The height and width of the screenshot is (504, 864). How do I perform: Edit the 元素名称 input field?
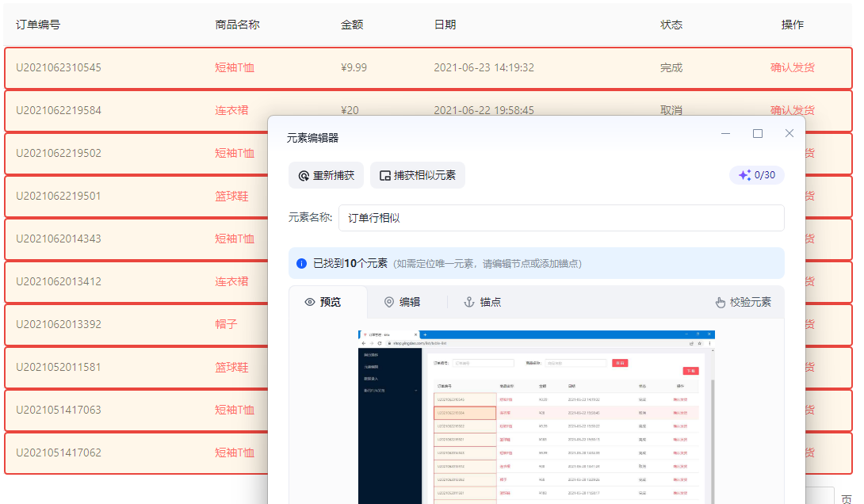561,218
